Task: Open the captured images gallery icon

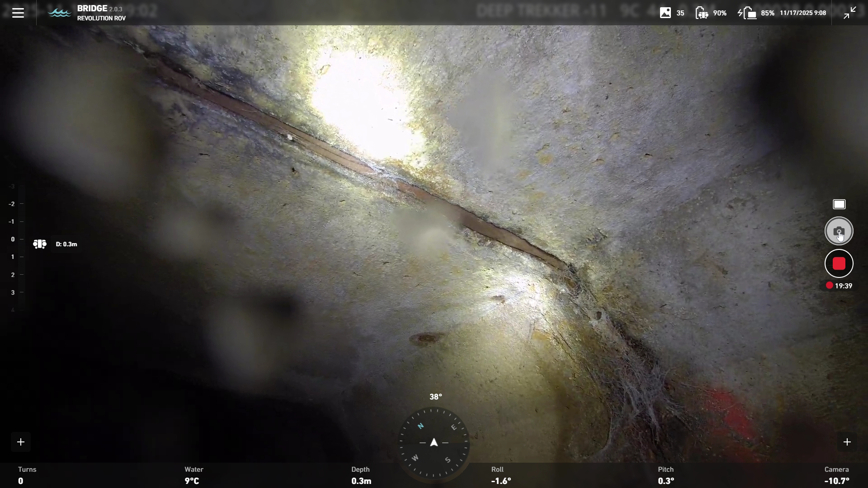Action: 665,13
